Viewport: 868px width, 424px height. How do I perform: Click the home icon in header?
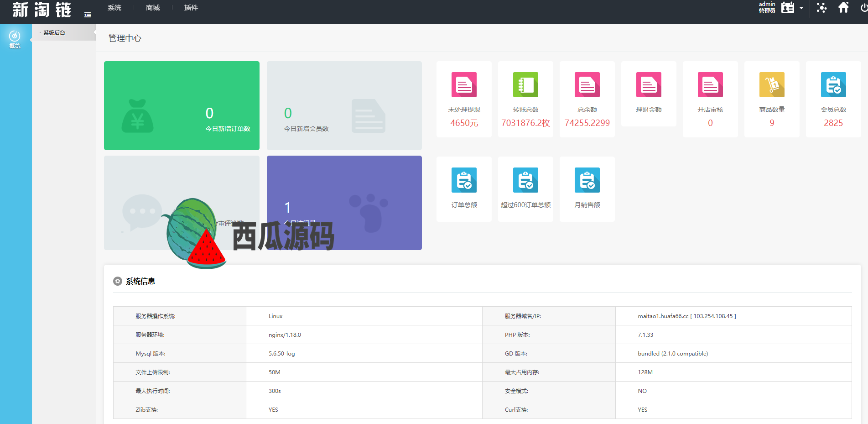(843, 8)
